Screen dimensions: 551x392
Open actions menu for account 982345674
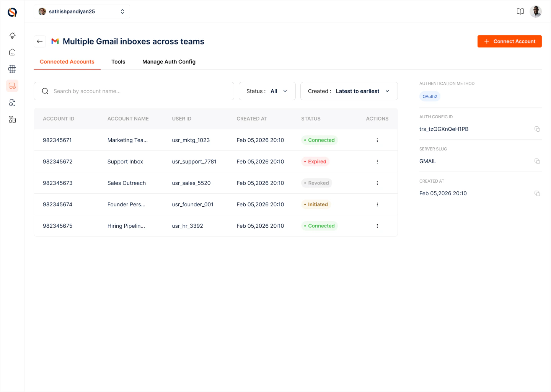(x=377, y=204)
